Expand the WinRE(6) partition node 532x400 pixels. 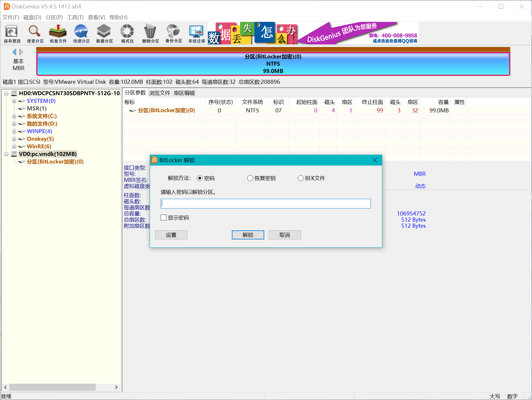click(x=14, y=147)
